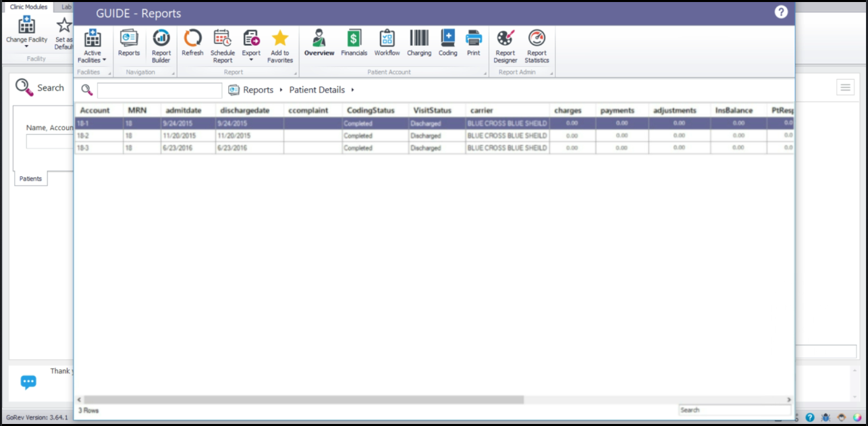Sort by the Account column header
This screenshot has height=426, width=868.
pyautogui.click(x=99, y=111)
